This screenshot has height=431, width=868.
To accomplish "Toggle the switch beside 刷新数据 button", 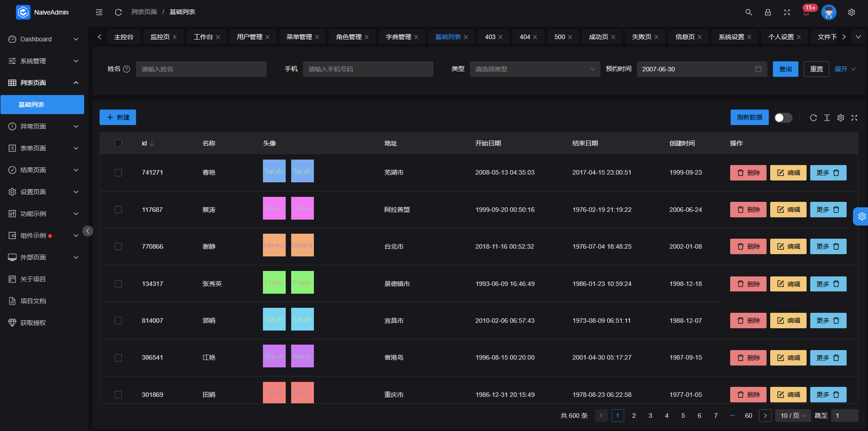I will 782,117.
